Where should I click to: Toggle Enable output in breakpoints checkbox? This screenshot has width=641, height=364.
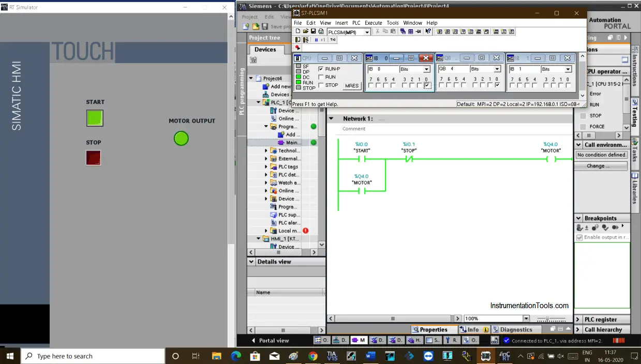click(579, 237)
